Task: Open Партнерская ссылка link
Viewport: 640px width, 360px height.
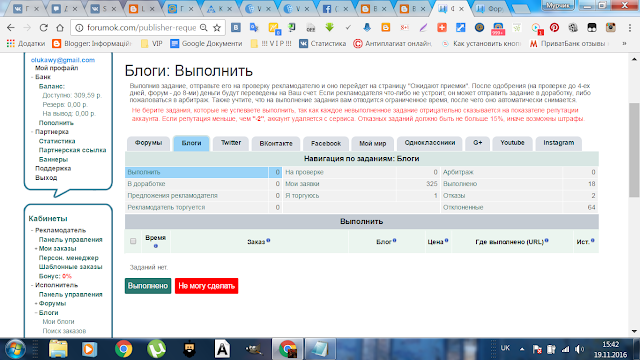Action: point(72,150)
